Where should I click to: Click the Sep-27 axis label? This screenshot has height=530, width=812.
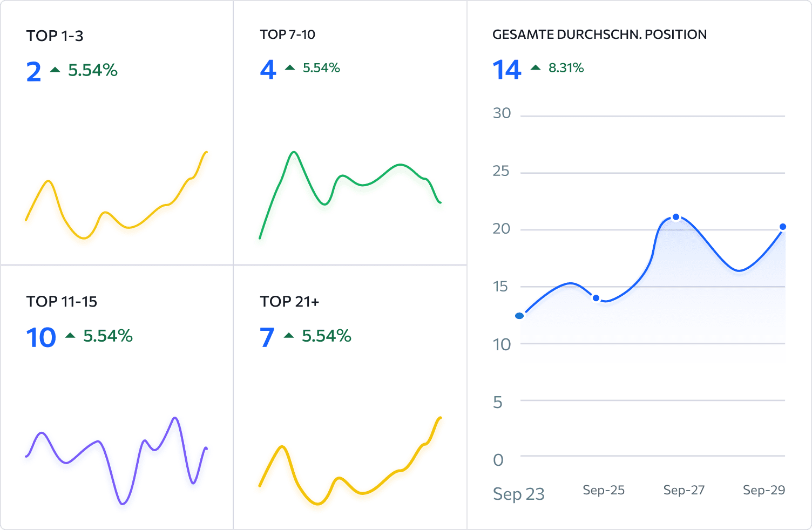point(684,490)
